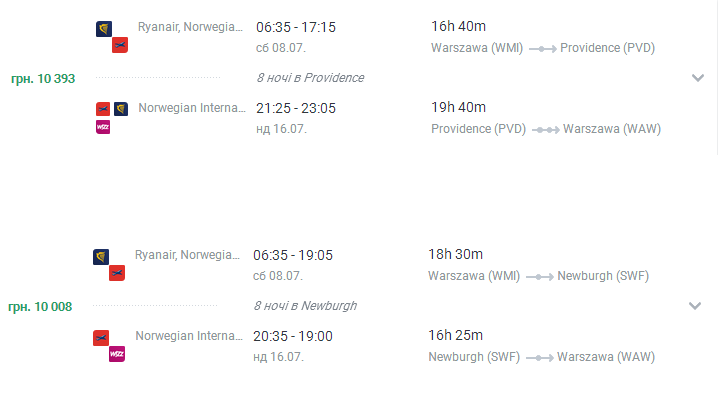Select the грн. 10 008 price
Screen dimensions: 720x415
pyautogui.click(x=40, y=307)
